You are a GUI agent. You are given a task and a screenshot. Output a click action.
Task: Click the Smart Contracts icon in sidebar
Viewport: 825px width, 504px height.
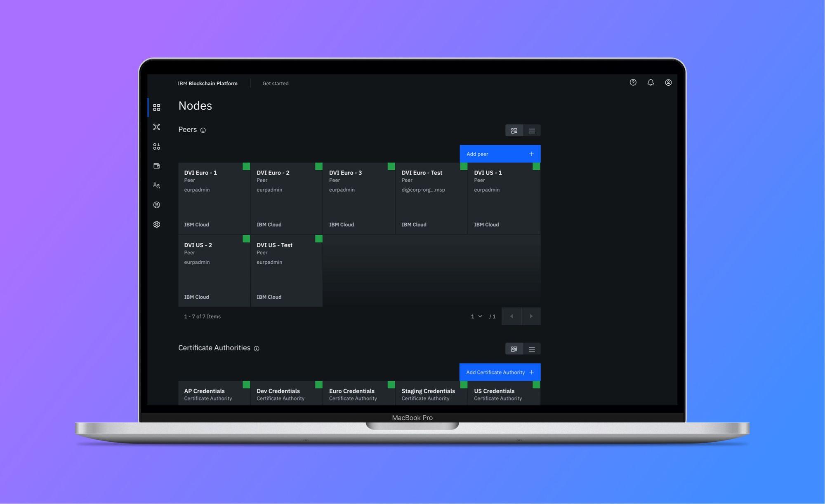coord(156,146)
